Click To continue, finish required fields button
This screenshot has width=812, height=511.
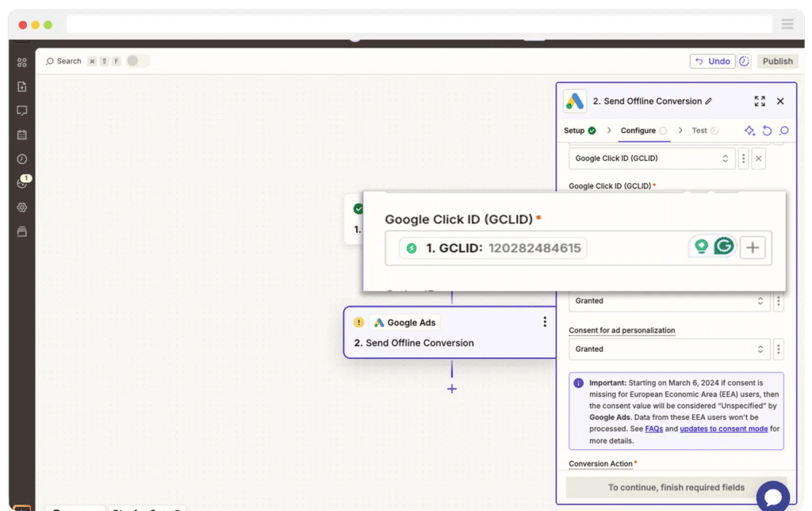pyautogui.click(x=676, y=487)
